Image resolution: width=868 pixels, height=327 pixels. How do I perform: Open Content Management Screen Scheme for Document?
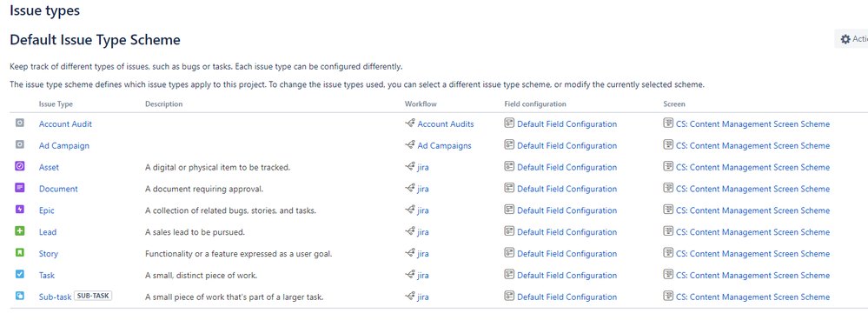point(752,189)
